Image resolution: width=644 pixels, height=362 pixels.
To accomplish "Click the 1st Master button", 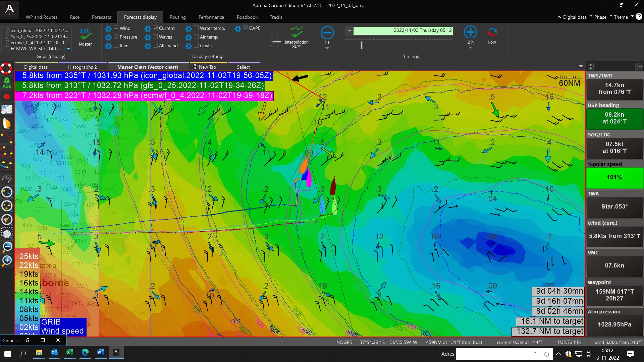I will 85,36.
